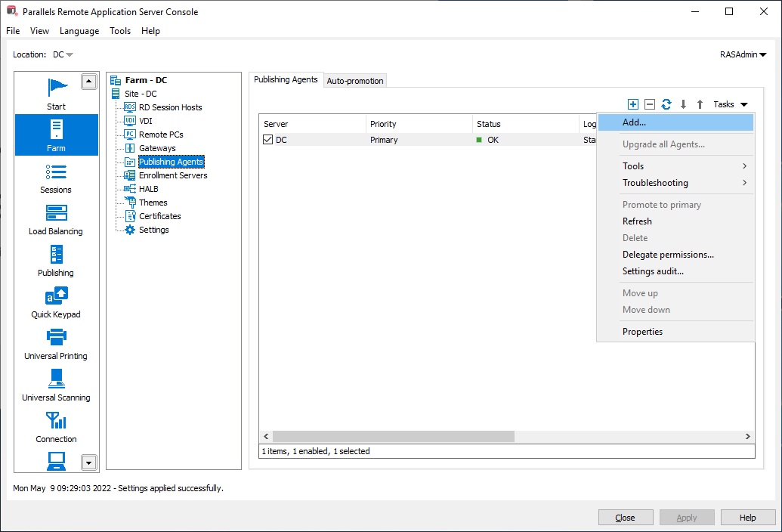Choose Settings audit... from the menu
This screenshot has height=532, width=782.
click(675, 271)
